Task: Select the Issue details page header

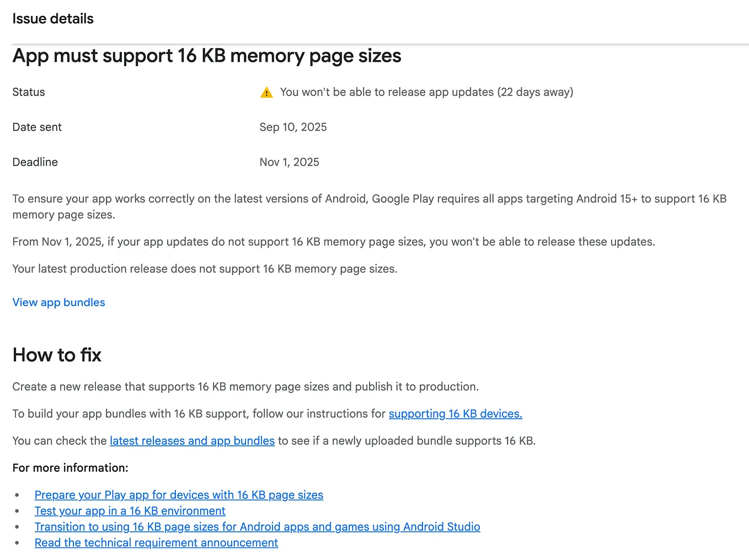Action: (x=52, y=18)
